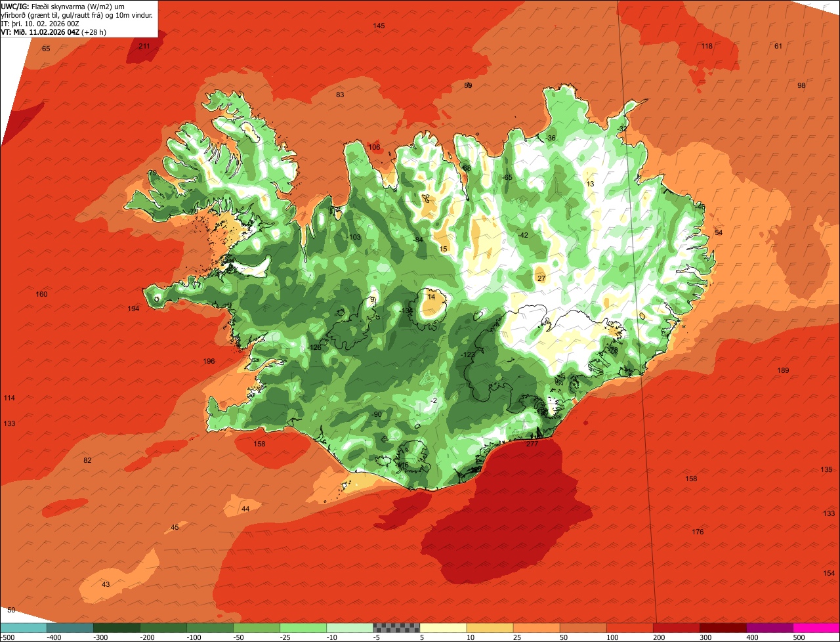Click the value 83 off the north coast
840x642 pixels.
point(340,95)
